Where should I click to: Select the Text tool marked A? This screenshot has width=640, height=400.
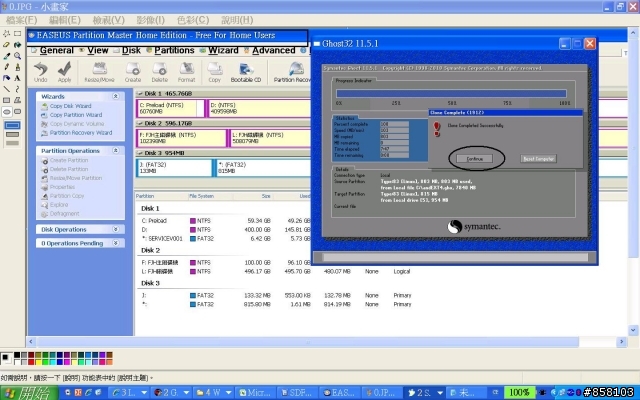[x=18, y=78]
